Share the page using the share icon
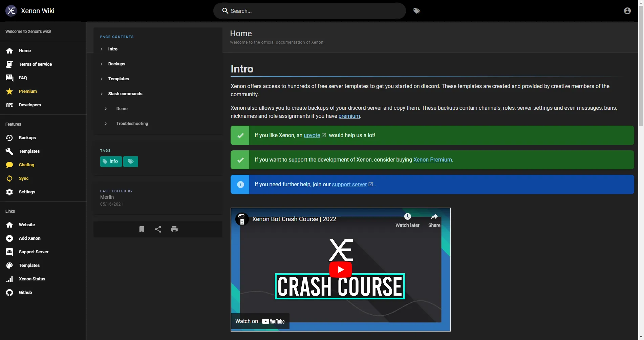 click(x=158, y=229)
